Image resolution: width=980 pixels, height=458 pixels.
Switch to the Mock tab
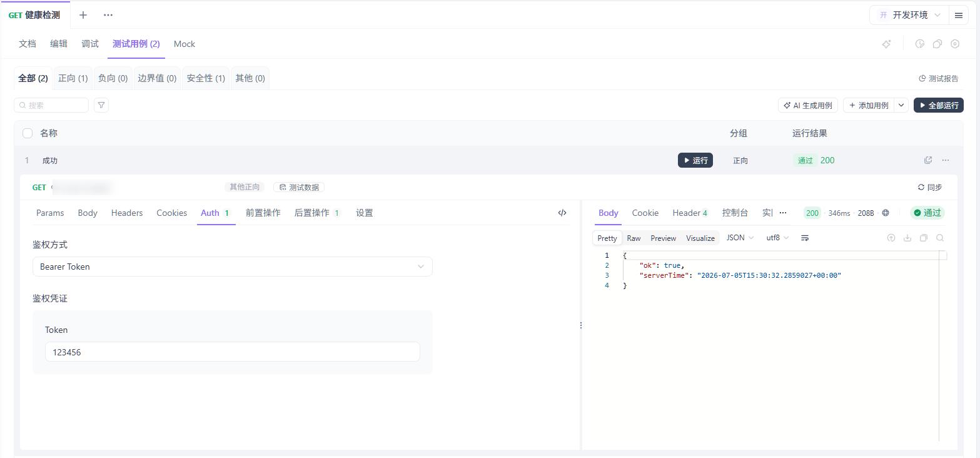[x=184, y=44]
